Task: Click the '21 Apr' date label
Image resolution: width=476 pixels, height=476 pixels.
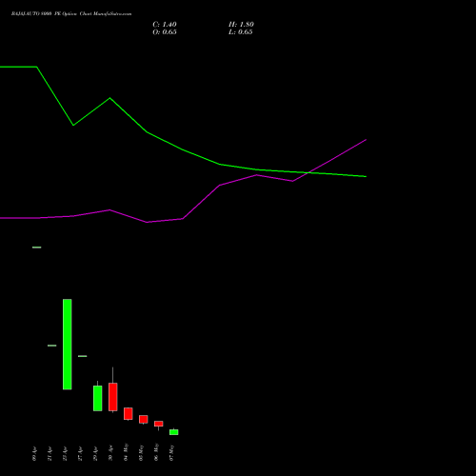Action: (50, 453)
